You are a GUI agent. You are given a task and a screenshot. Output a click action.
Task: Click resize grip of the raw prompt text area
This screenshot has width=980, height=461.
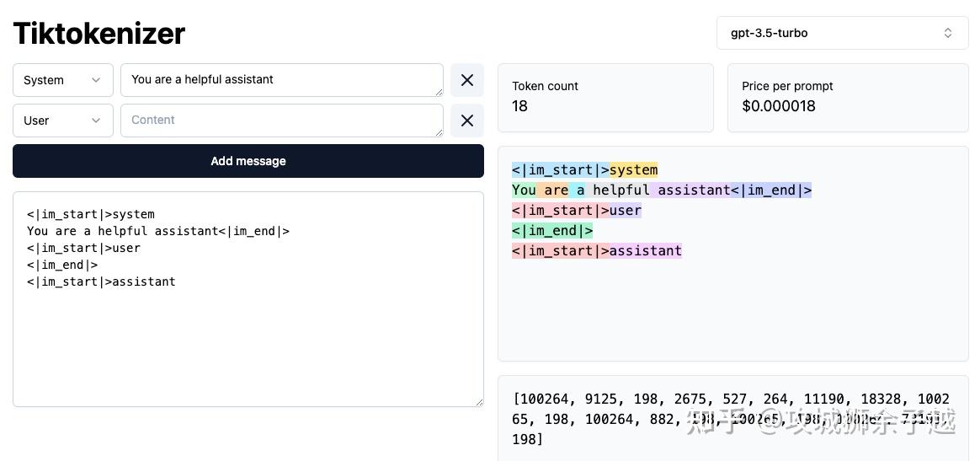[x=479, y=403]
